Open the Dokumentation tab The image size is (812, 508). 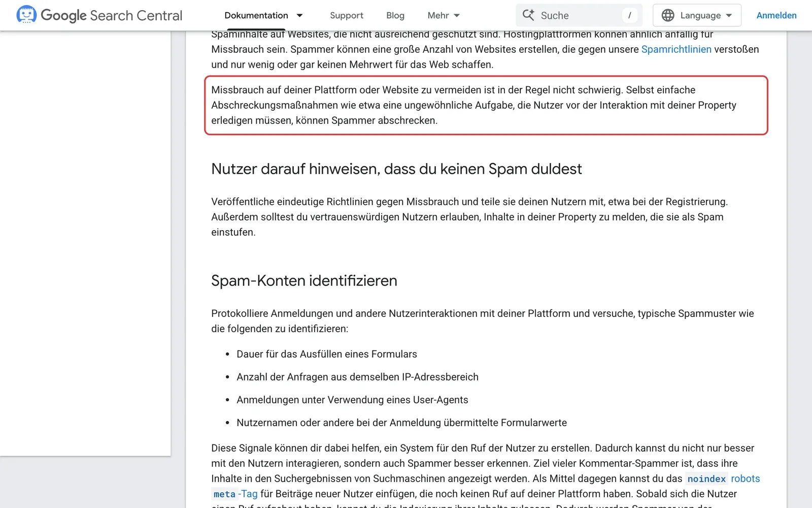tap(256, 15)
